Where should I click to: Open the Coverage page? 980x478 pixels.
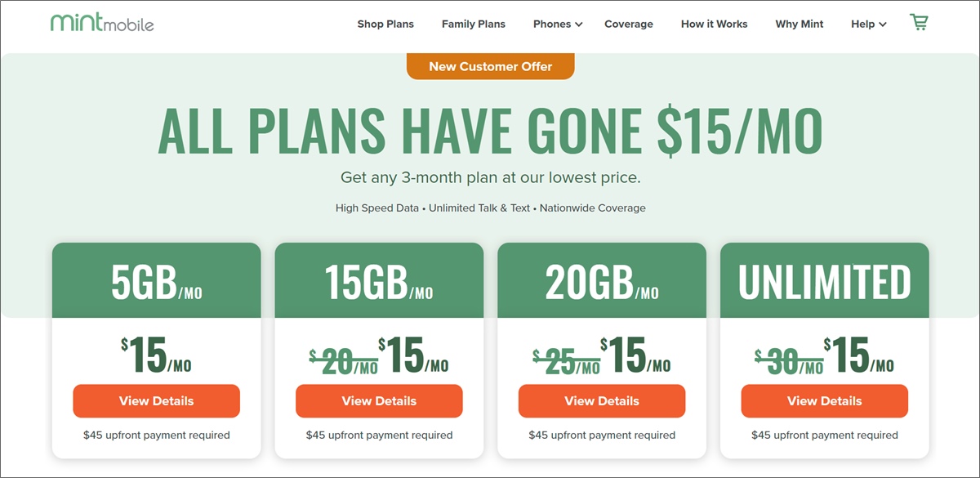(629, 25)
